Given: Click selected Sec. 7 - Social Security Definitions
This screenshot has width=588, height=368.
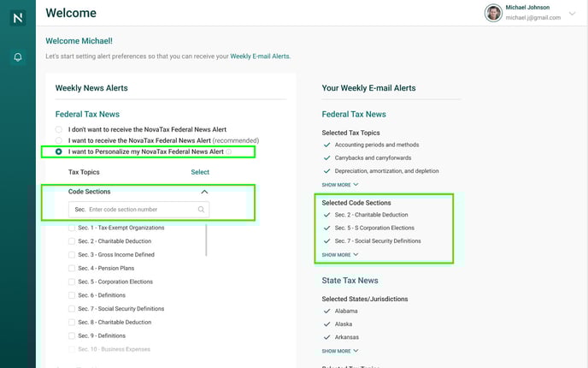Looking at the screenshot, I should (x=378, y=241).
